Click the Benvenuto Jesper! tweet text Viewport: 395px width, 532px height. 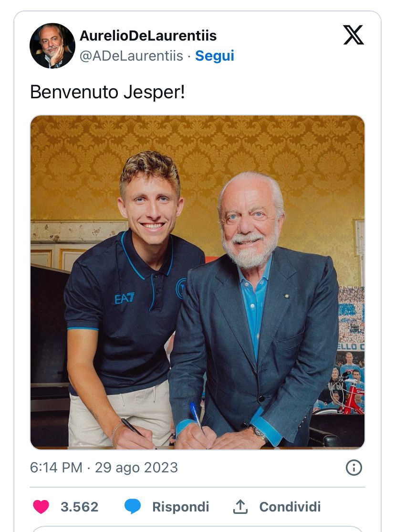coord(107,92)
